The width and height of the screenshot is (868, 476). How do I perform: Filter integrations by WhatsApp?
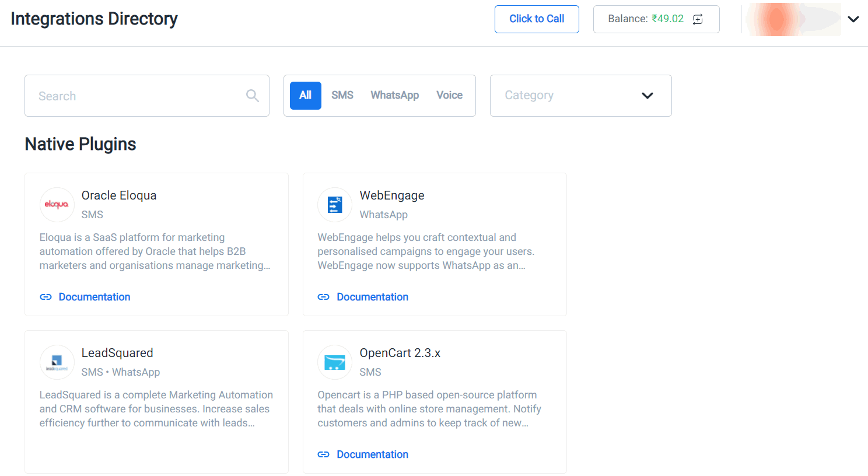tap(395, 95)
